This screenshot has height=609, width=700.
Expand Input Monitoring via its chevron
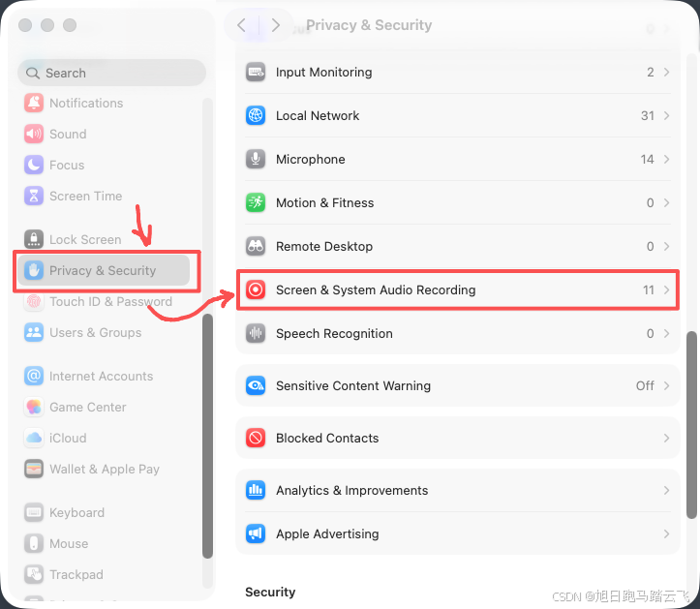pyautogui.click(x=666, y=72)
